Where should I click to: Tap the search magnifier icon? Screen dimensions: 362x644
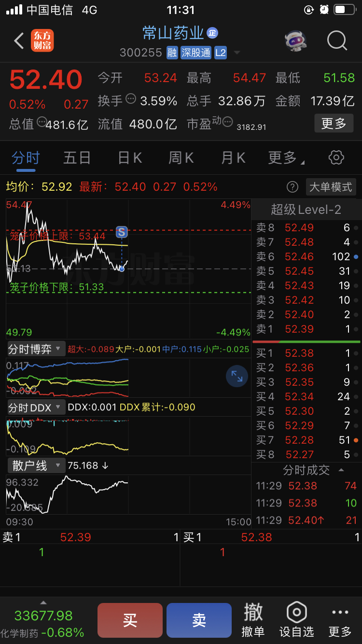(x=337, y=41)
